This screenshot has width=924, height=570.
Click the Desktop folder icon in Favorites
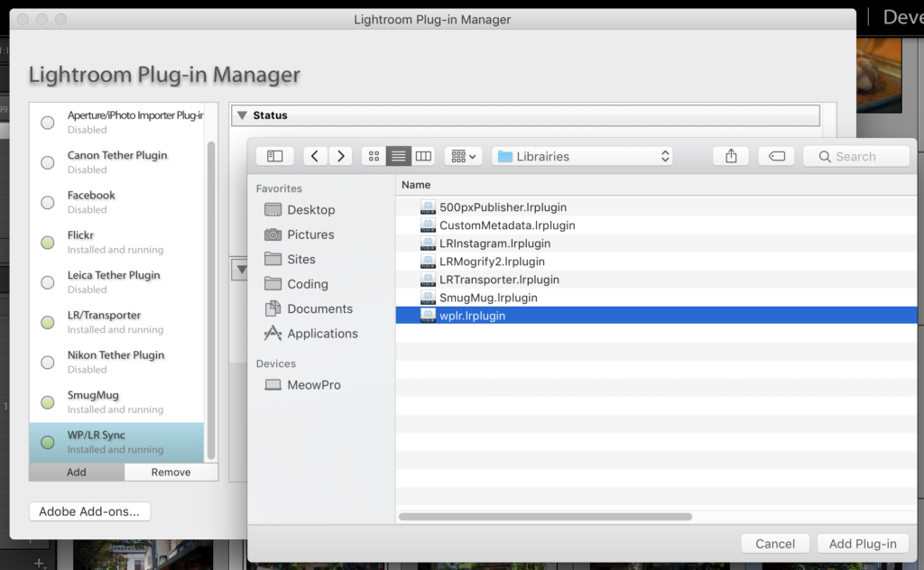(x=273, y=209)
